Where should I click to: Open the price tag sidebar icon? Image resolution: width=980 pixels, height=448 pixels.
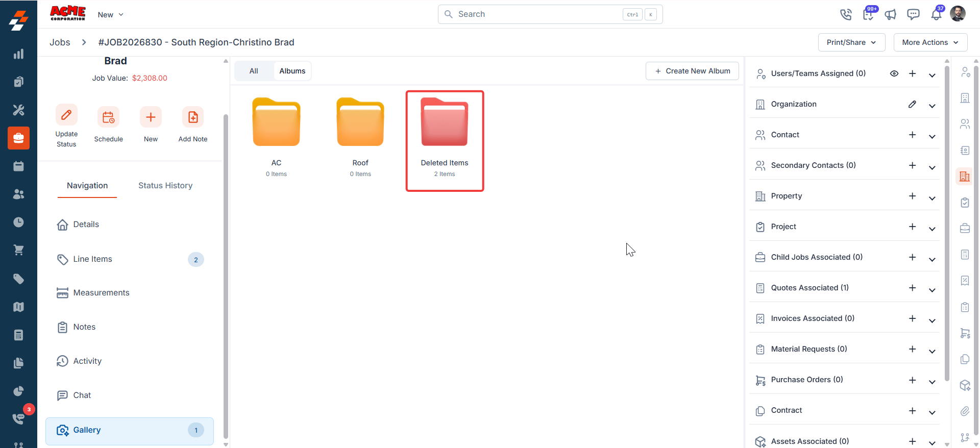point(18,279)
